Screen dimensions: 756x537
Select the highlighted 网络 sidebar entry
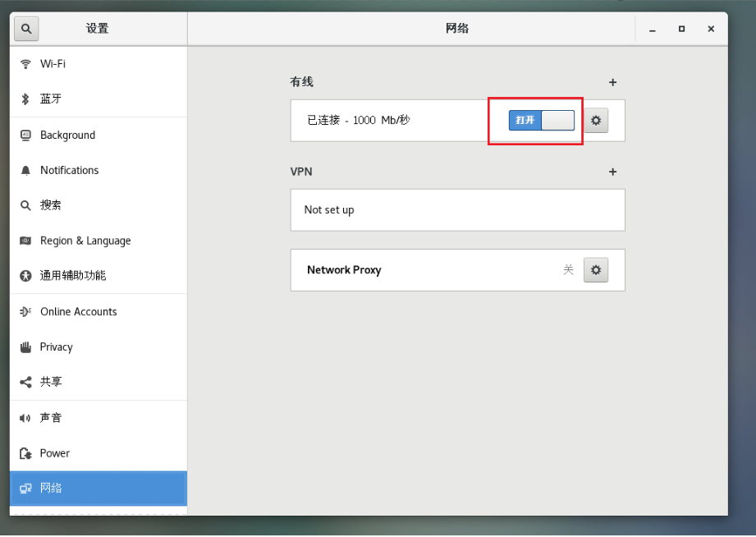[x=99, y=489]
